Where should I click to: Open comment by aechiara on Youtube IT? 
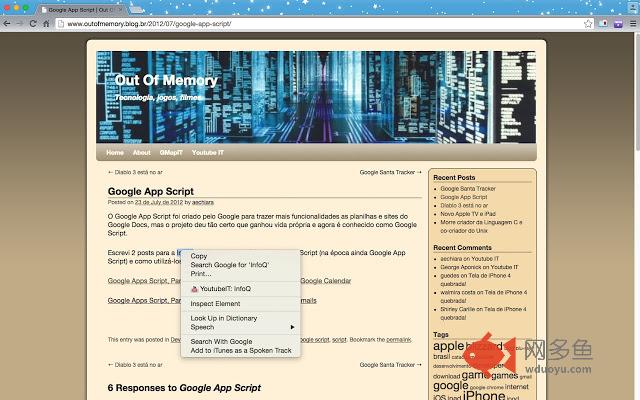coord(469,258)
